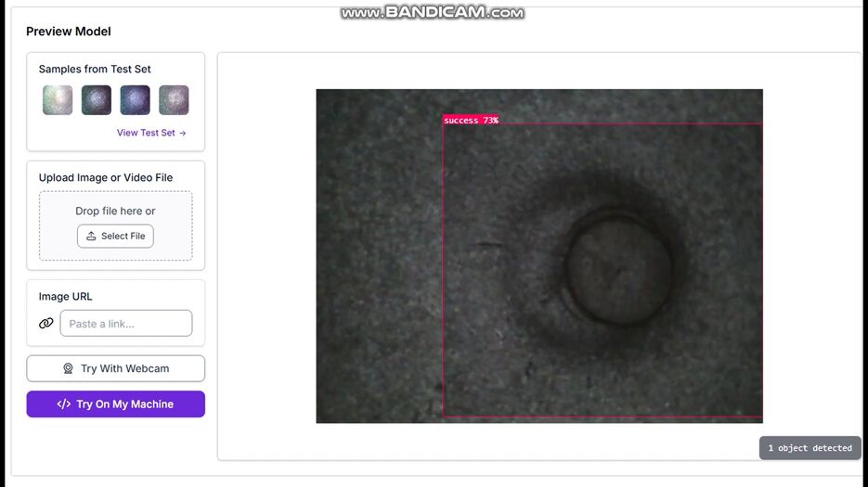The height and width of the screenshot is (487, 868).
Task: Click the chain link icon under Image URL
Action: pyautogui.click(x=46, y=324)
